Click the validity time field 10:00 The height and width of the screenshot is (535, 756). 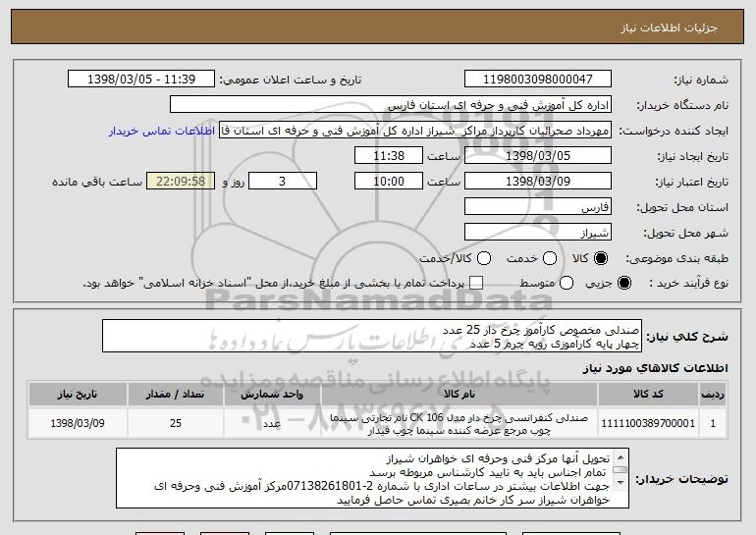point(389,182)
